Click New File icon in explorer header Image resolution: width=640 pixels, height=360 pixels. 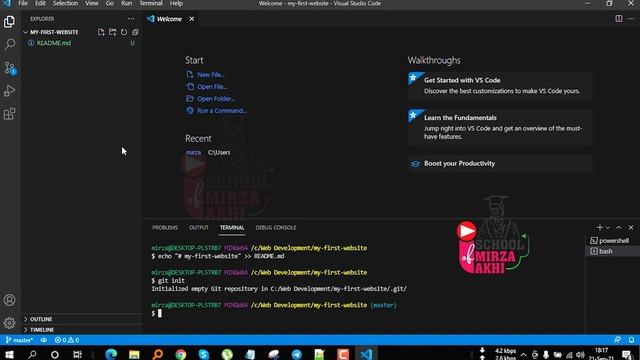coord(101,32)
